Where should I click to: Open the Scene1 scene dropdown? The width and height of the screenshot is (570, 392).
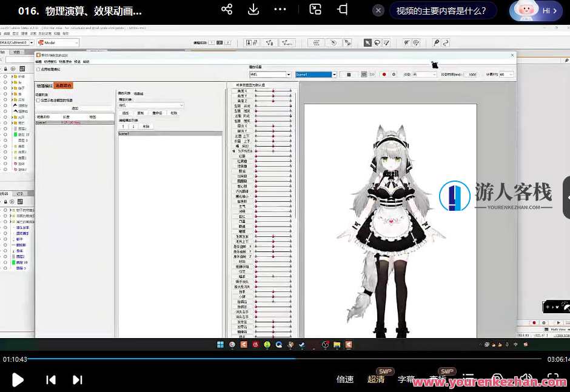click(316, 74)
